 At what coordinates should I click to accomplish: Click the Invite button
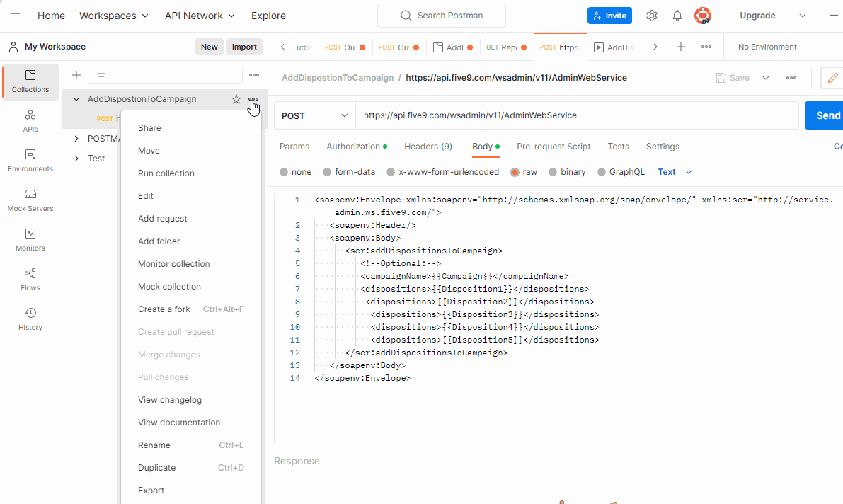609,16
